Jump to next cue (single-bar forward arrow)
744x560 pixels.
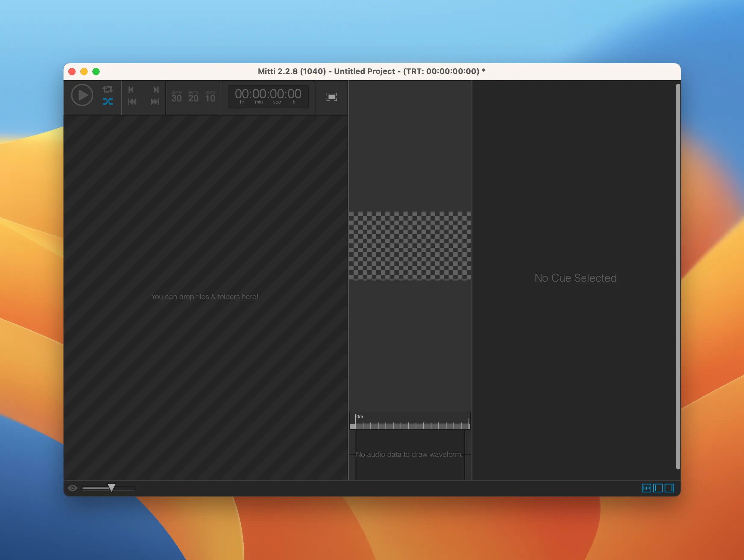[x=156, y=90]
